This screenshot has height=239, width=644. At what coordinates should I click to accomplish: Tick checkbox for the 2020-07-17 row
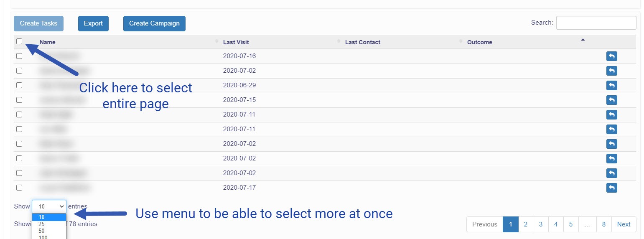click(x=19, y=188)
